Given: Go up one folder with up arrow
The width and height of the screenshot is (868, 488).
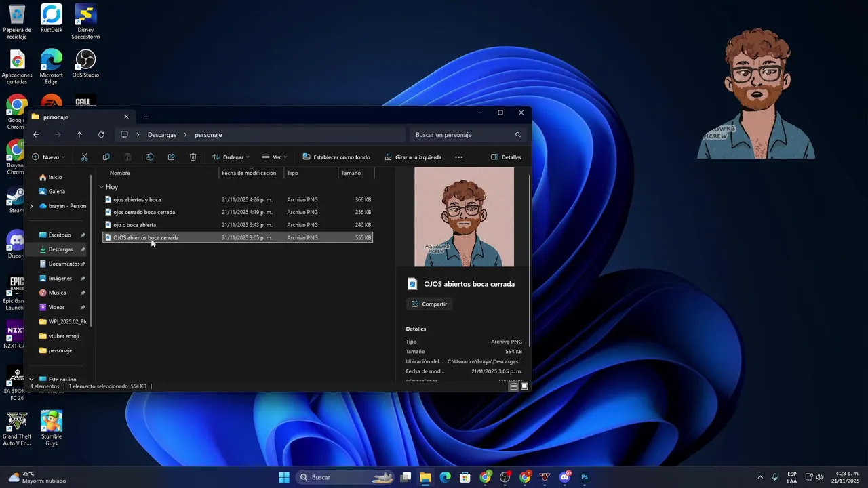Looking at the screenshot, I should coord(79,134).
